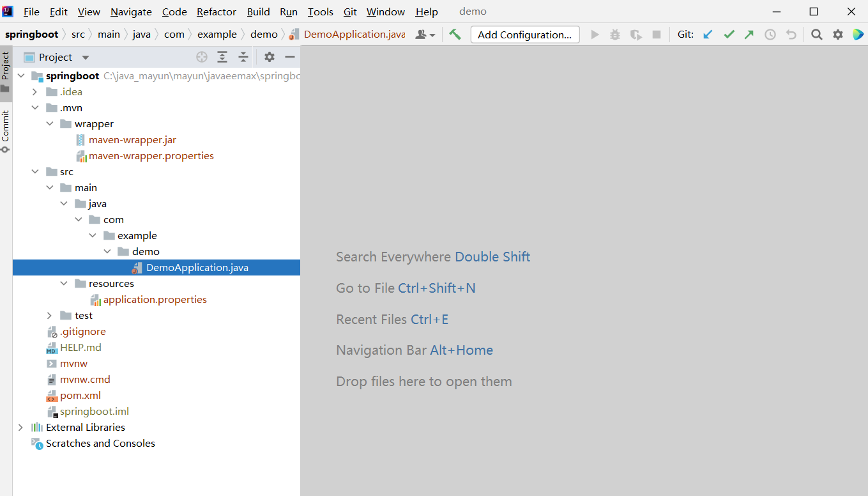868x496 pixels.
Task: Click the user profile icon dropdown
Action: click(x=425, y=35)
